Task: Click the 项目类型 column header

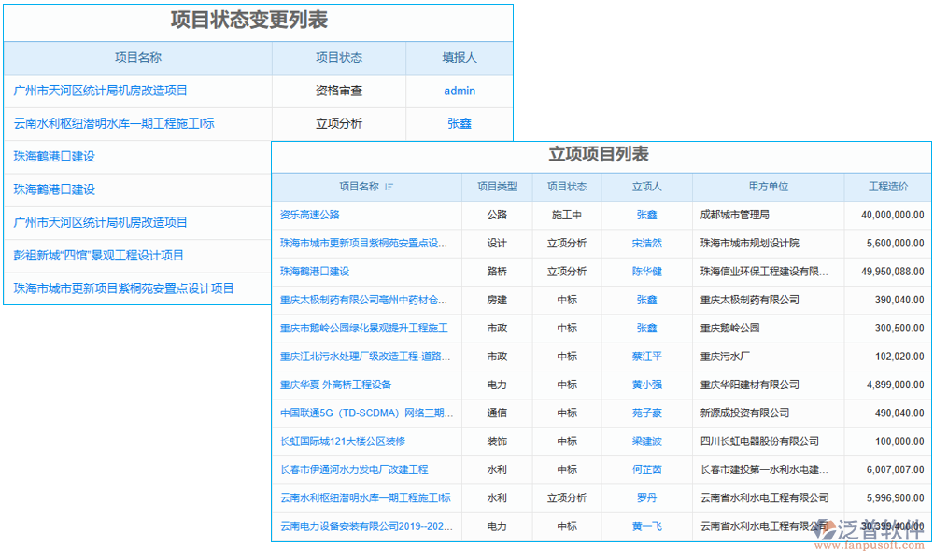Action: (496, 187)
